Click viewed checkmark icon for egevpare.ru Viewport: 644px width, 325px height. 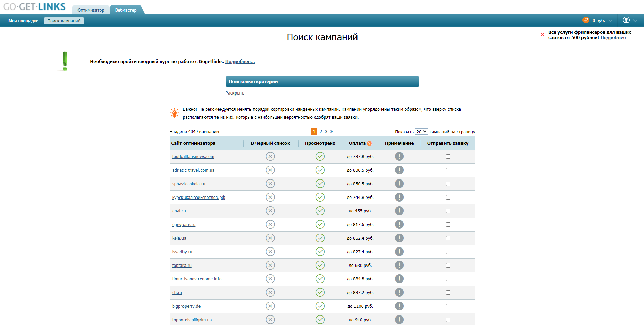(320, 224)
